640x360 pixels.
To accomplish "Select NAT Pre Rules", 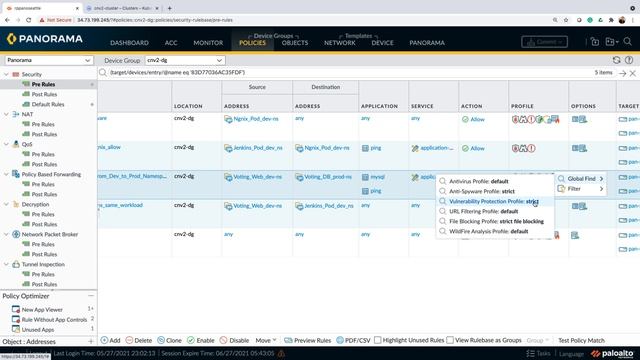I will 43,124.
